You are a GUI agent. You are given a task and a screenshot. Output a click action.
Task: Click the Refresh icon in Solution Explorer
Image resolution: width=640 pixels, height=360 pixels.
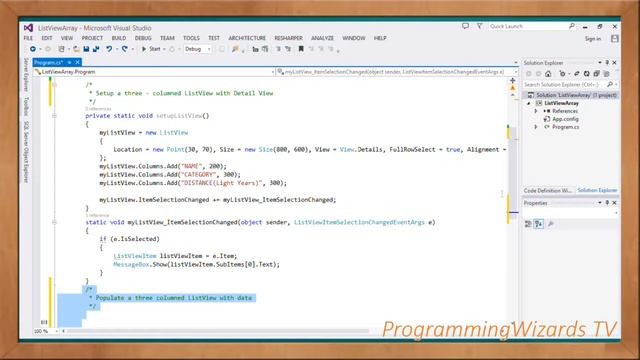587,74
